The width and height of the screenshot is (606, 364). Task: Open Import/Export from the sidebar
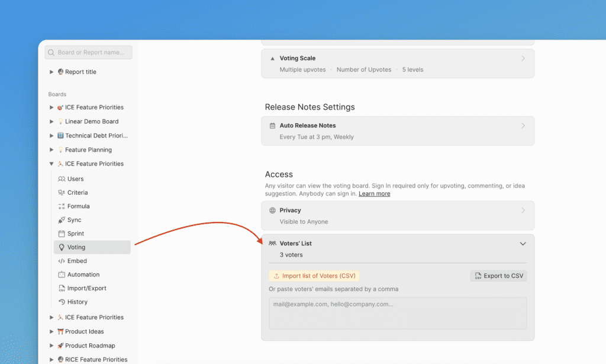tap(86, 288)
